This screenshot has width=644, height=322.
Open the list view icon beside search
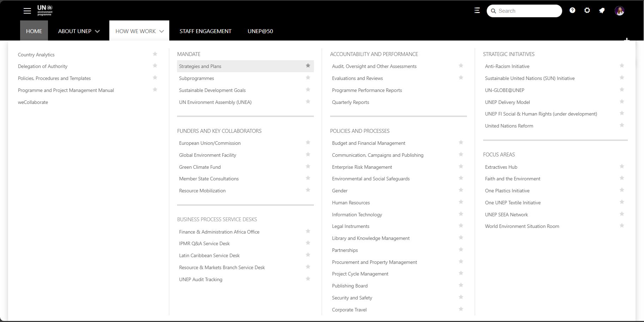477,11
